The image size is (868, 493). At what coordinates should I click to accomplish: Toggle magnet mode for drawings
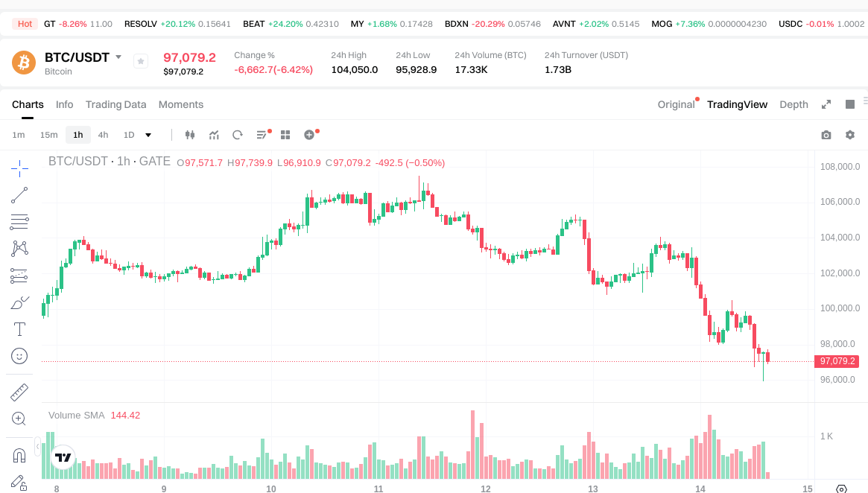coord(19,455)
